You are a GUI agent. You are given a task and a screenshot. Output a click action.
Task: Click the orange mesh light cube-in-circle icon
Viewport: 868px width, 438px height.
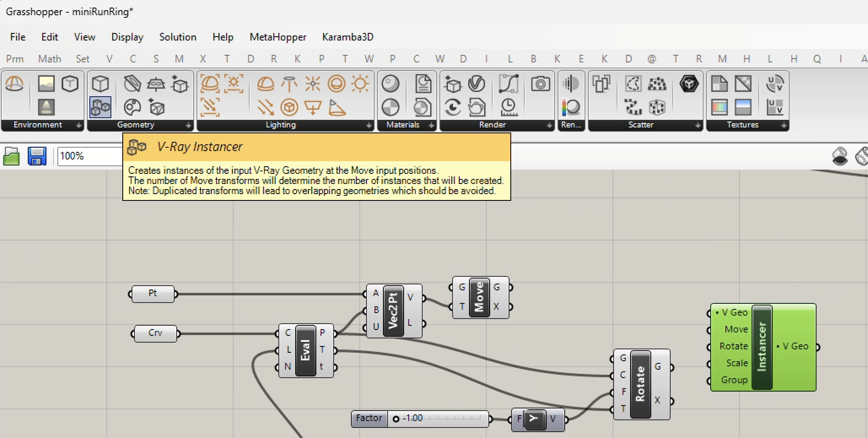point(289,107)
